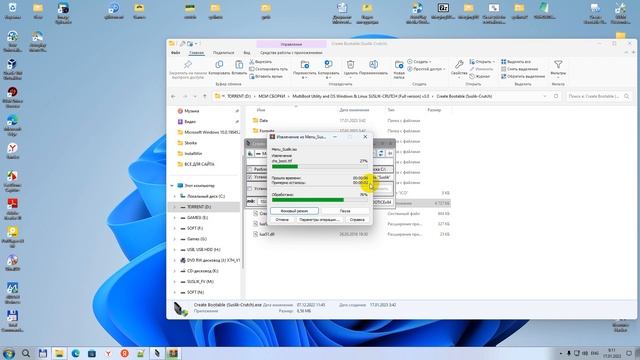Click TORRENT (D:) in the address bar
The image size is (640, 360).
pos(239,96)
